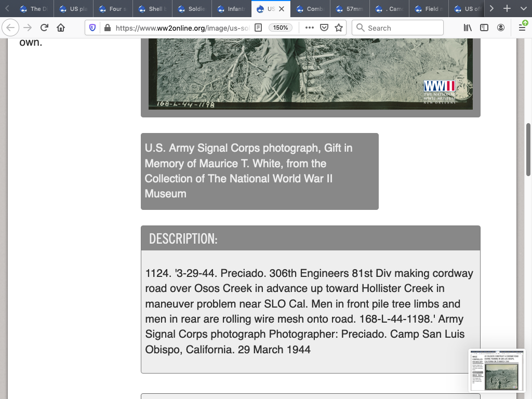Screen dimensions: 532x399
Task: Bookmark this page with the star
Action: [x=339, y=28]
